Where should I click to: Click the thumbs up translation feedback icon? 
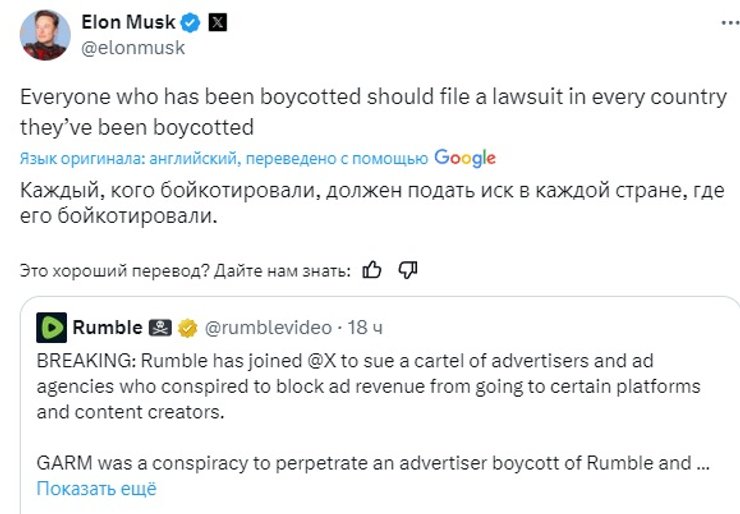pos(372,270)
